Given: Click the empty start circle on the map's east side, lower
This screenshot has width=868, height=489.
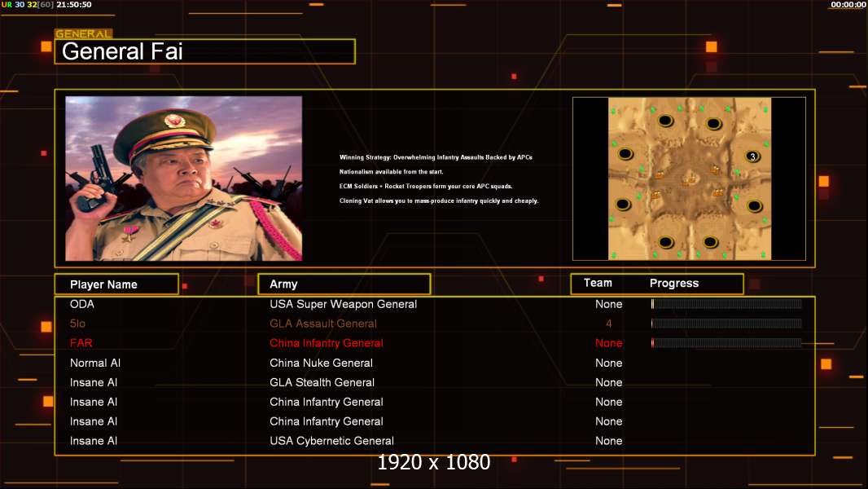Looking at the screenshot, I should pyautogui.click(x=754, y=205).
